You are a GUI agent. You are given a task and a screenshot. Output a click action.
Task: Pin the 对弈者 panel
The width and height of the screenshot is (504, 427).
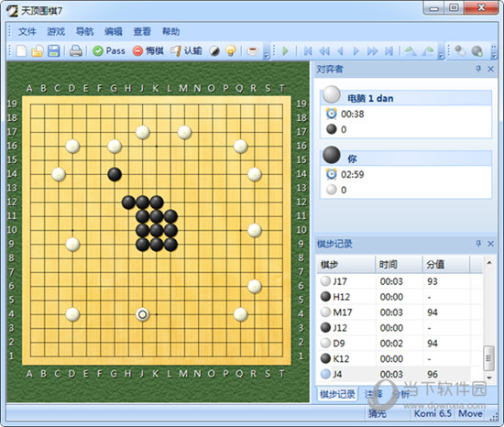[478, 69]
